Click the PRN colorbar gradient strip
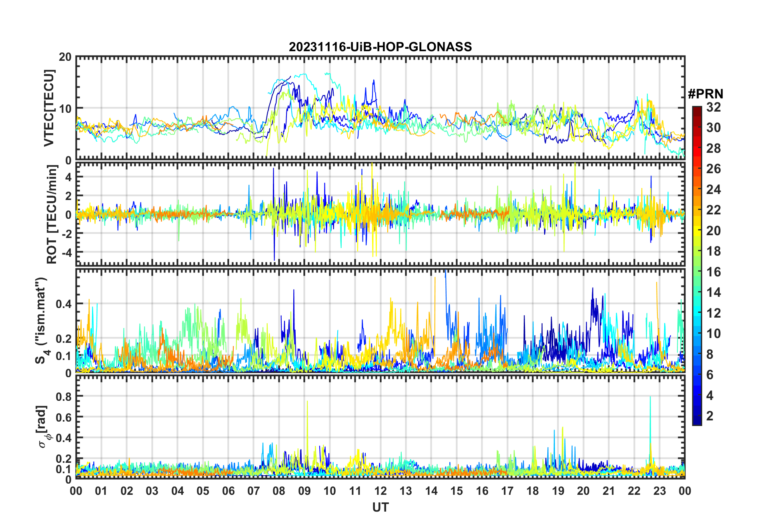Viewport: 761px width, 532px height. (697, 266)
